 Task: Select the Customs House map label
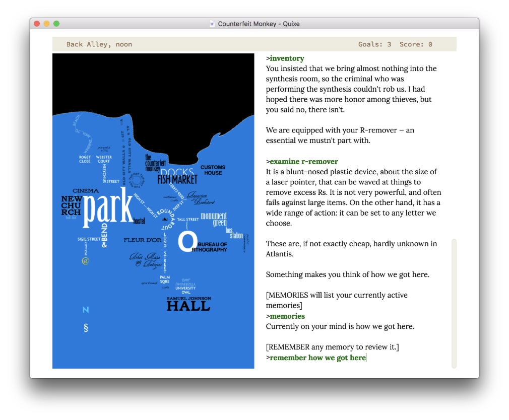point(213,170)
